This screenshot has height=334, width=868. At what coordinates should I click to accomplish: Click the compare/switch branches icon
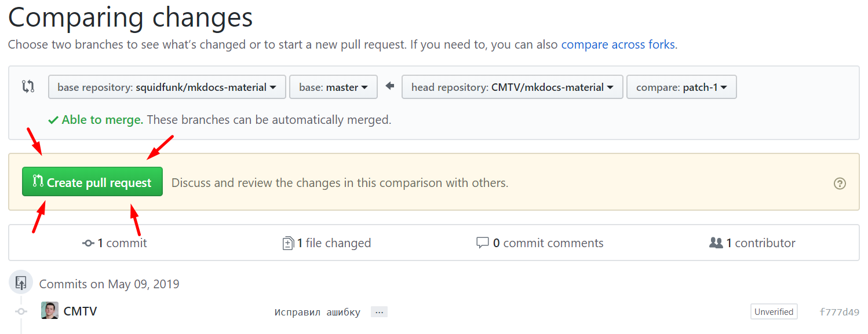28,87
